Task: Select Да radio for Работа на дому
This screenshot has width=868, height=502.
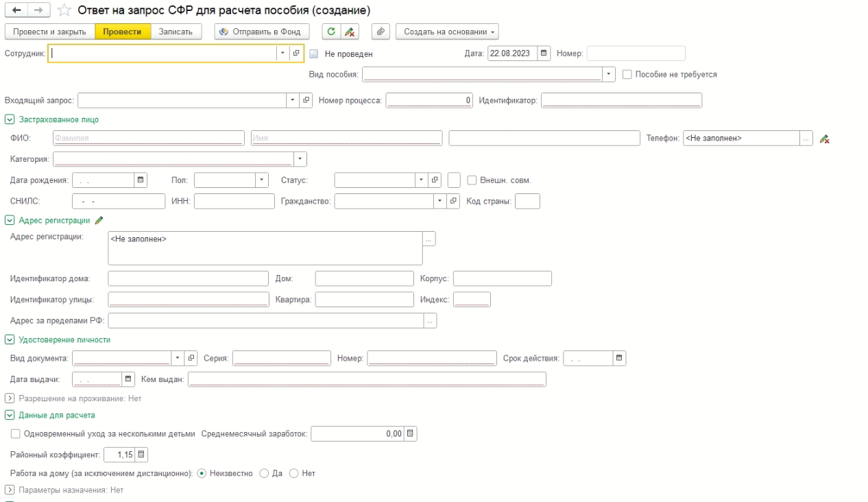Action: point(264,473)
